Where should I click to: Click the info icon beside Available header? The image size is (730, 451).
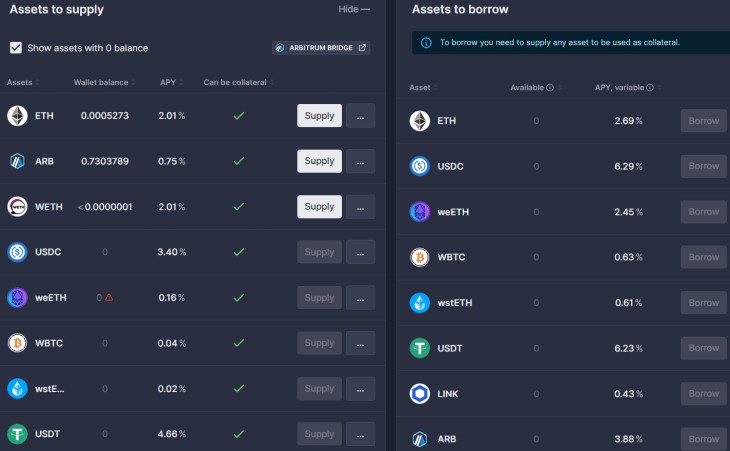[x=550, y=88]
